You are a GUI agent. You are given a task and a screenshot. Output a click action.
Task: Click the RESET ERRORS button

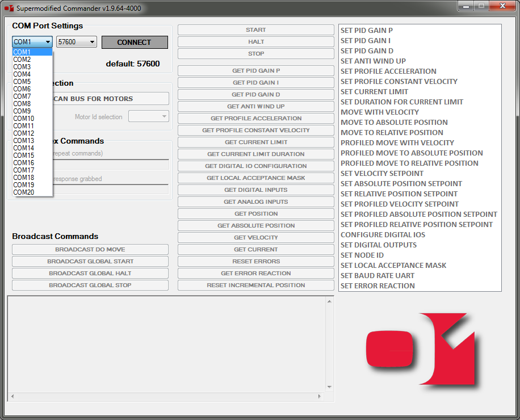255,262
